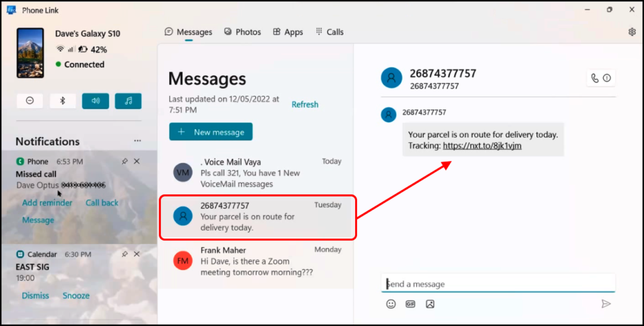Click the phone's cellular signal icon
644x326 pixels.
71,49
